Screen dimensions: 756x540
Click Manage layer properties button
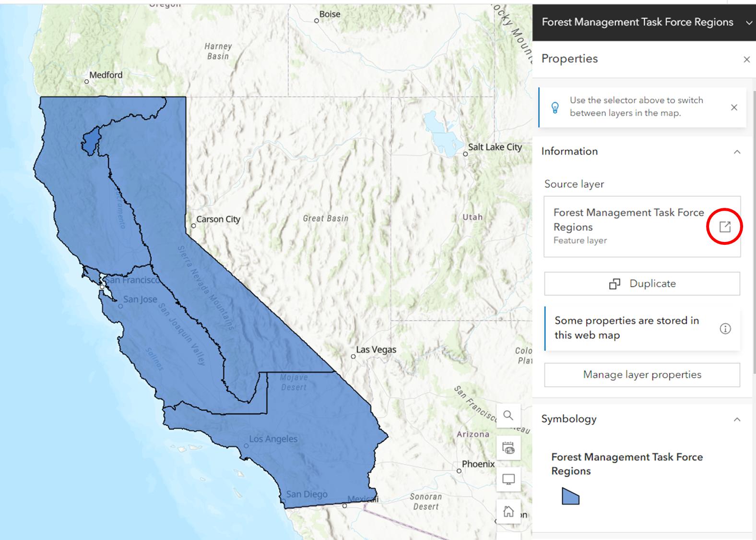[642, 375]
